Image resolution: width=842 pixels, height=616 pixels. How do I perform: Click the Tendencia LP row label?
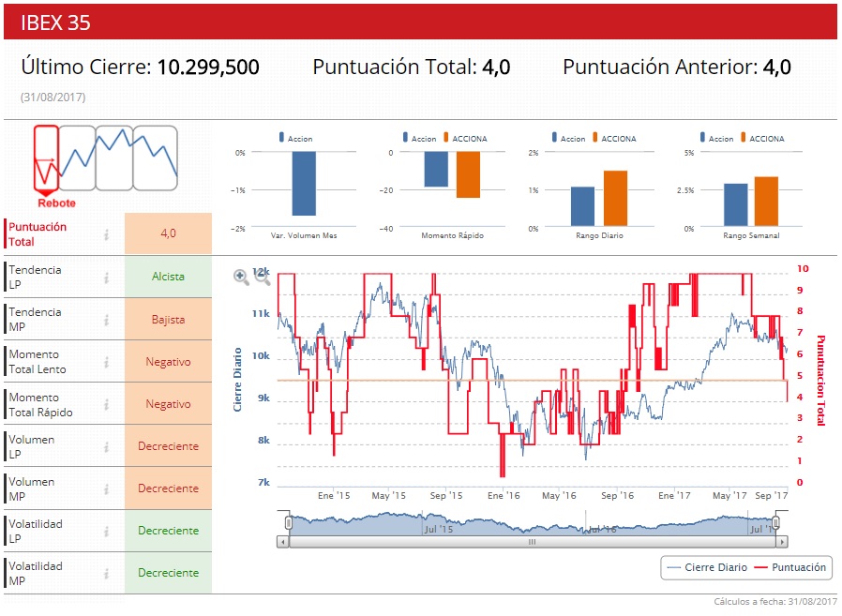point(35,278)
